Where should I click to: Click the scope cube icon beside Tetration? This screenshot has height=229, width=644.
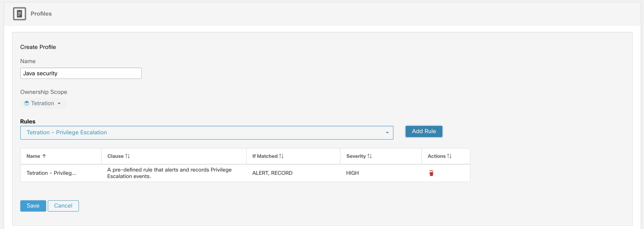point(27,103)
